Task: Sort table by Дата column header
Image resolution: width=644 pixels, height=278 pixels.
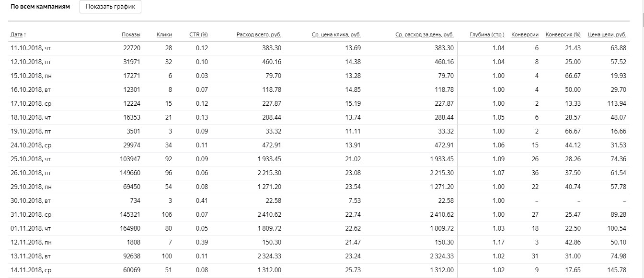Action: [16, 35]
